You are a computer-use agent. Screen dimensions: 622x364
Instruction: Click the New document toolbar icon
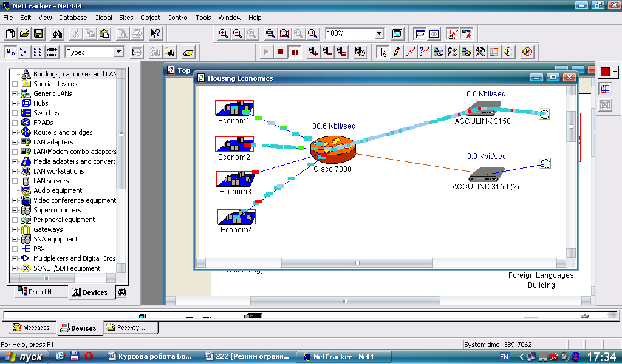10,33
